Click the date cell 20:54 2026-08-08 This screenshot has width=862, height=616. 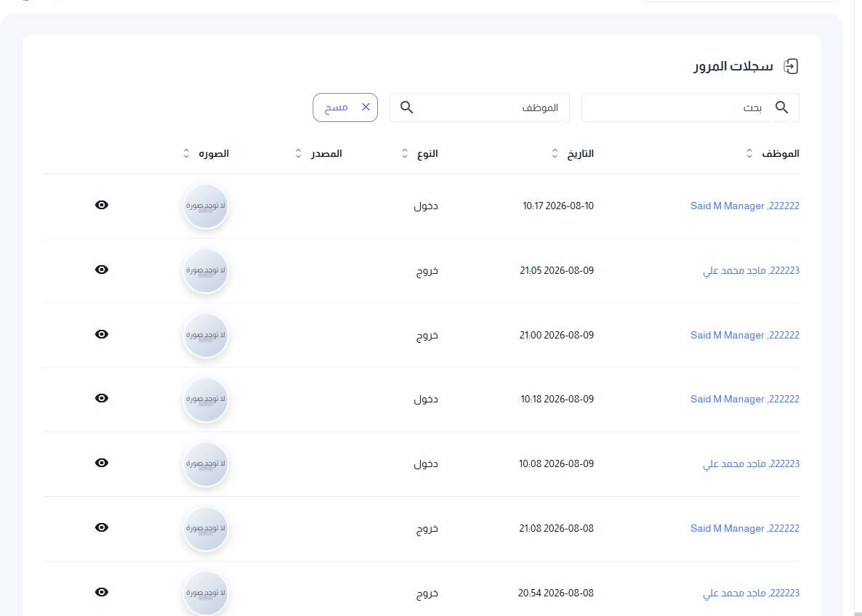556,593
